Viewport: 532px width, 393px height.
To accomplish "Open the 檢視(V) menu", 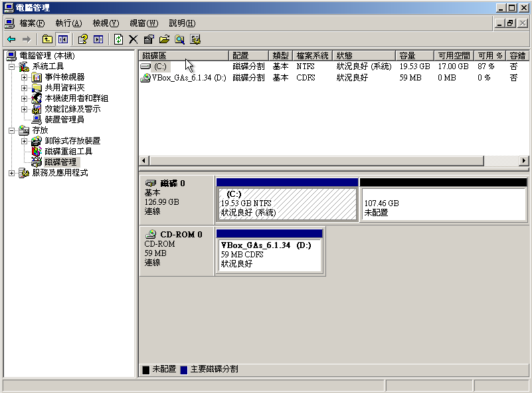I will pyautogui.click(x=106, y=23).
